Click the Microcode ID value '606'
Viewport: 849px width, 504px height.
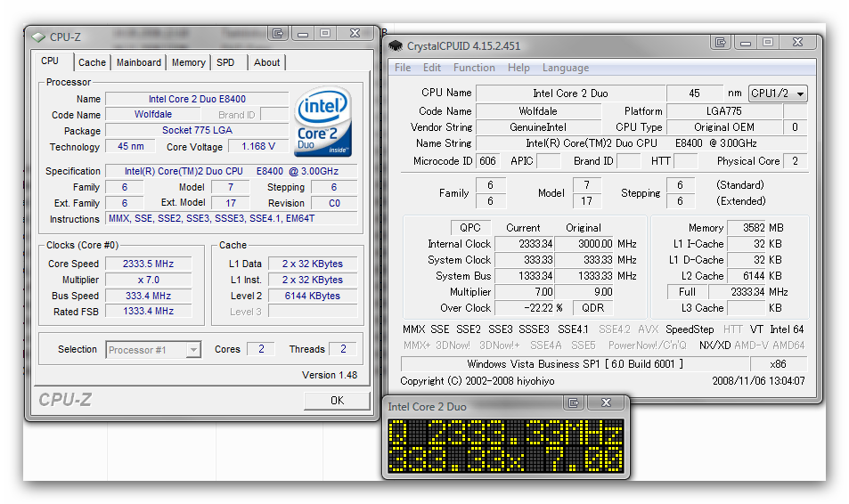coord(488,161)
